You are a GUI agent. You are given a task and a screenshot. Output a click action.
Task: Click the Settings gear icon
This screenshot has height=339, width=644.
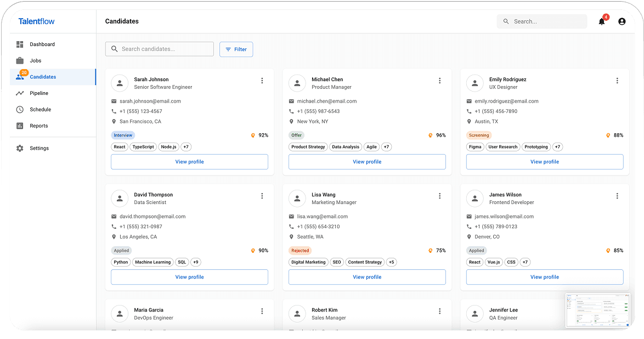[20, 148]
